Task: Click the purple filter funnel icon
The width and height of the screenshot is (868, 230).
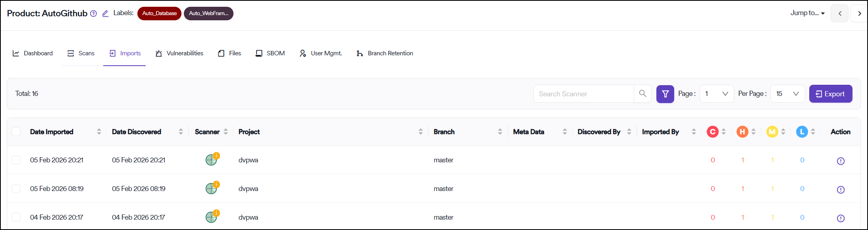Action: [665, 94]
